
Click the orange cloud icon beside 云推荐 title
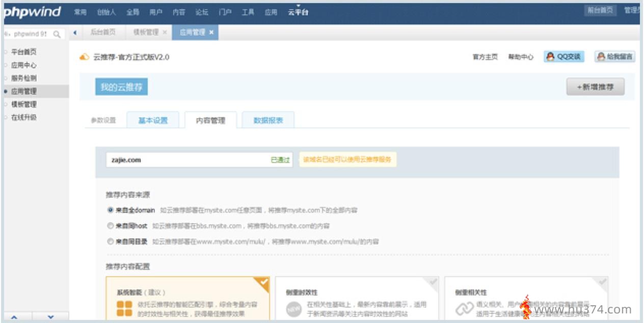tap(85, 57)
